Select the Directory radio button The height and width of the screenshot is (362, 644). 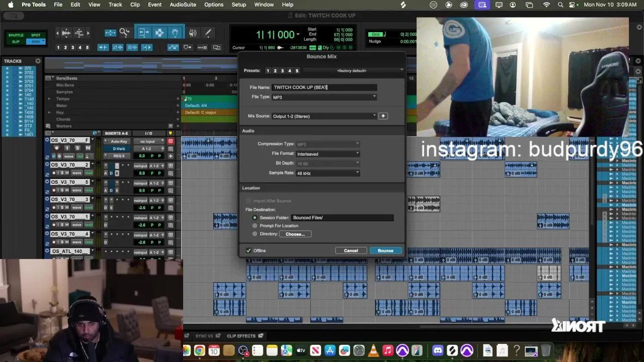[x=255, y=234]
